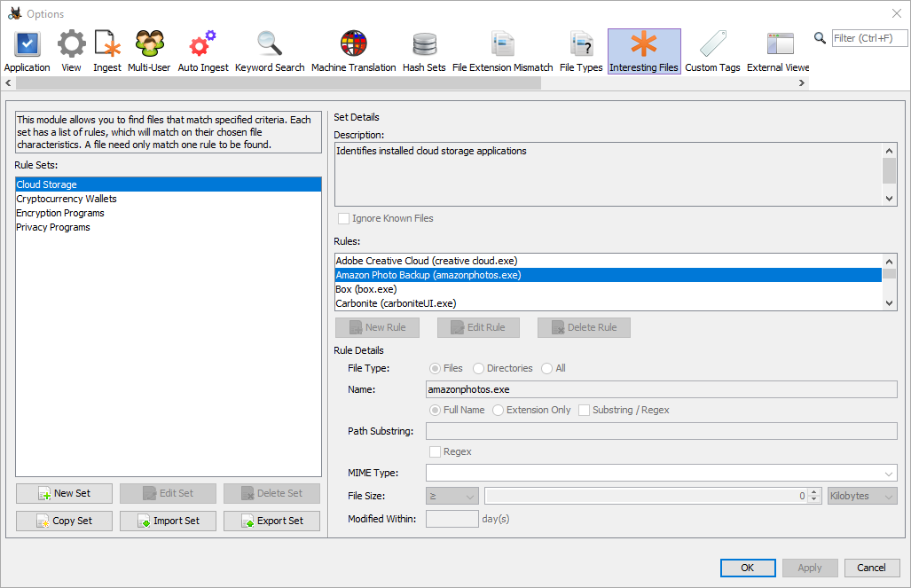Open the MIME Type dropdown
Image resolution: width=911 pixels, height=588 pixels.
coord(662,474)
